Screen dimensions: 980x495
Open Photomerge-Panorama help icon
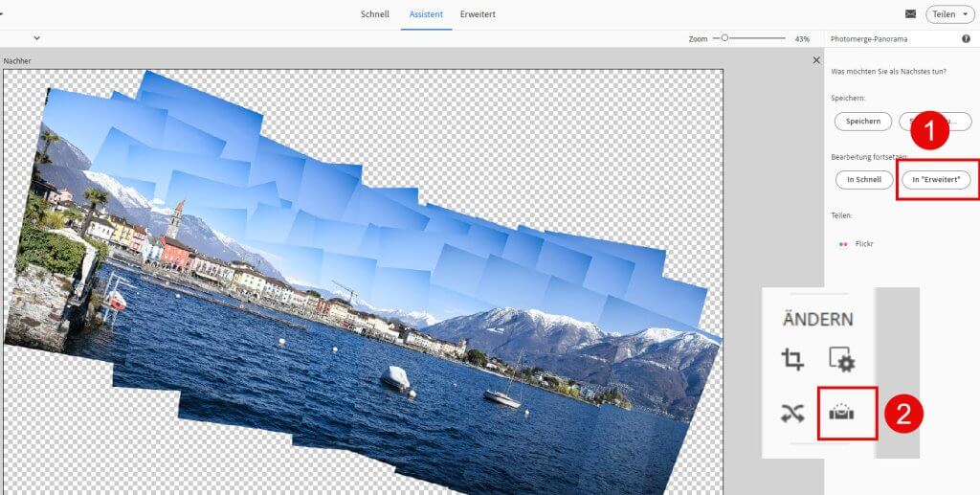coord(967,38)
